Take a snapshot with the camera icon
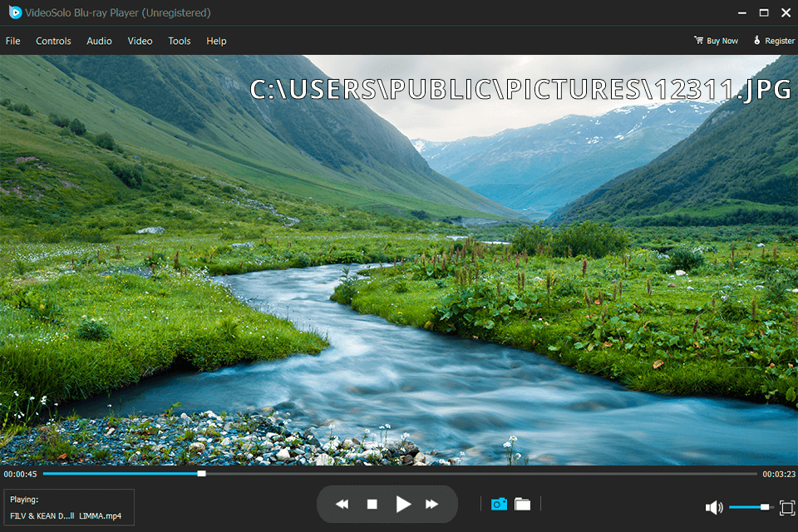The width and height of the screenshot is (798, 532). click(499, 503)
